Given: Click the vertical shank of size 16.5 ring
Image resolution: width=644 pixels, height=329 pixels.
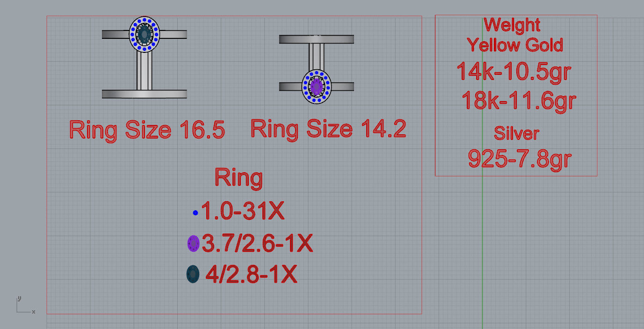Looking at the screenshot, I should coord(145,71).
